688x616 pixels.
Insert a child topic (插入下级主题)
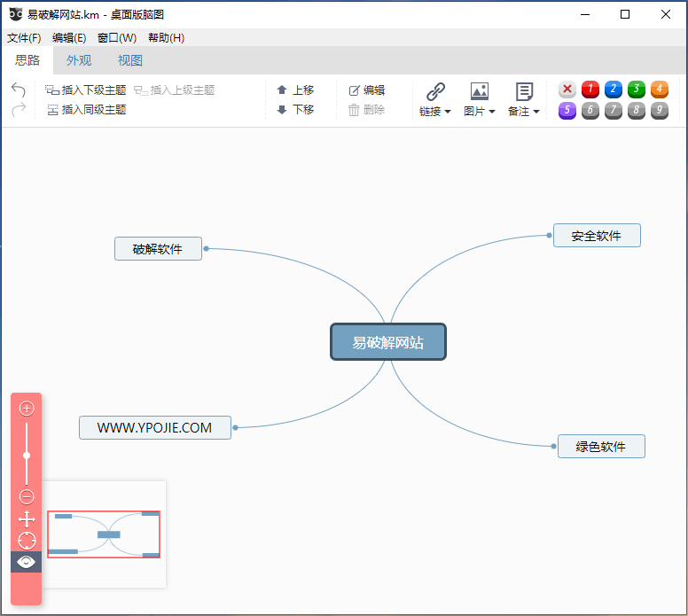pyautogui.click(x=86, y=90)
